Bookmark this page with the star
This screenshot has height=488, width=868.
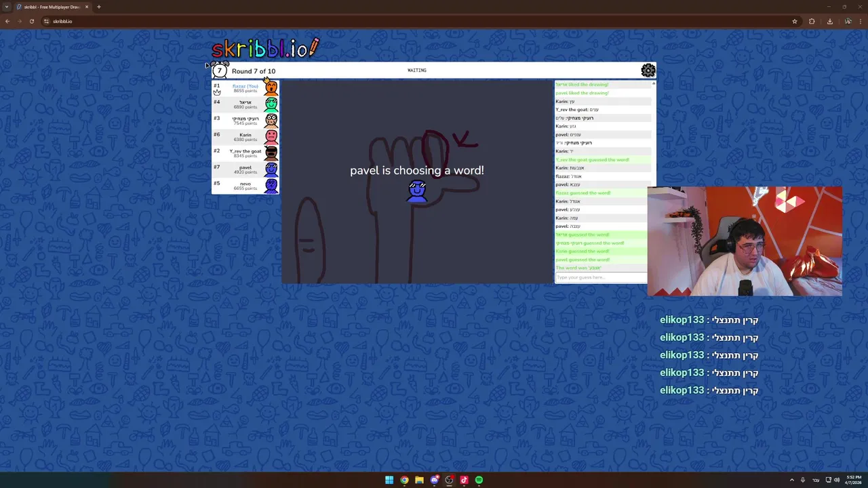pyautogui.click(x=795, y=21)
